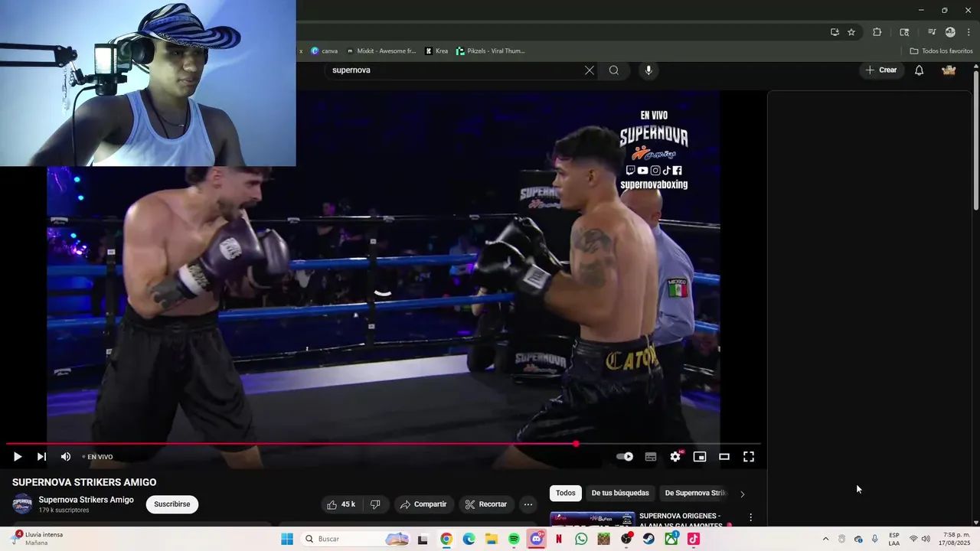Open WhatsApp from the taskbar

click(581, 539)
